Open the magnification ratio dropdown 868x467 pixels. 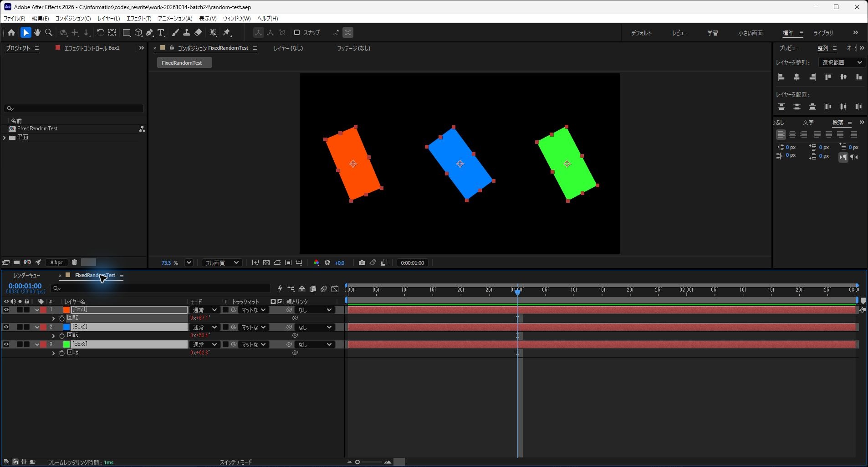[x=189, y=263]
